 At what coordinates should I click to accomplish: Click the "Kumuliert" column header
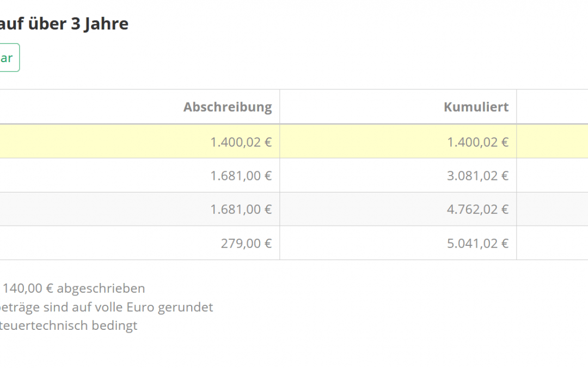coord(476,107)
